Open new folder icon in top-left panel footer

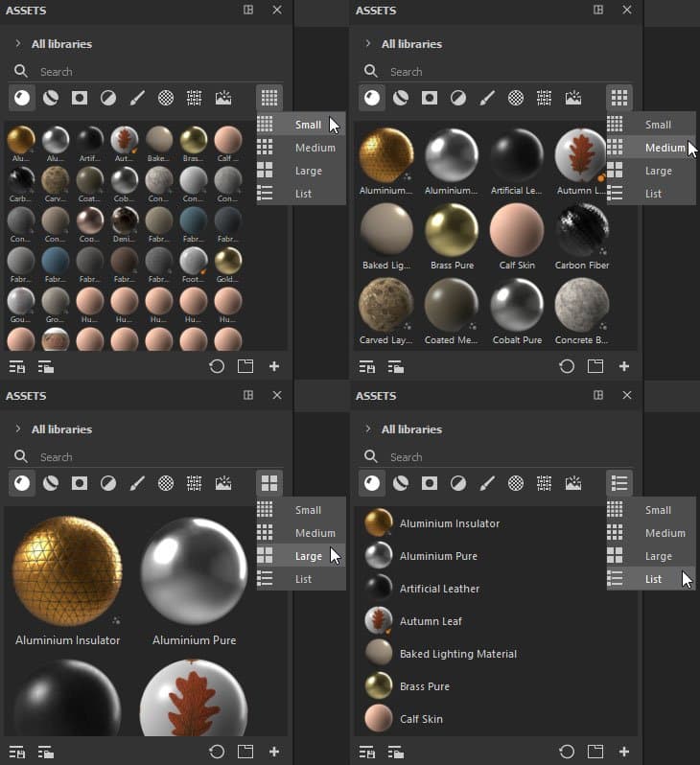tap(245, 366)
